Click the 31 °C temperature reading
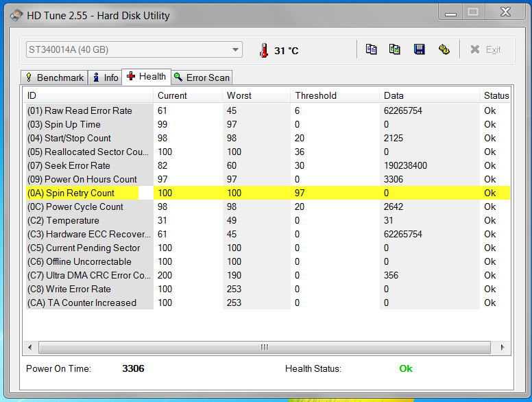The image size is (532, 402). click(x=287, y=51)
